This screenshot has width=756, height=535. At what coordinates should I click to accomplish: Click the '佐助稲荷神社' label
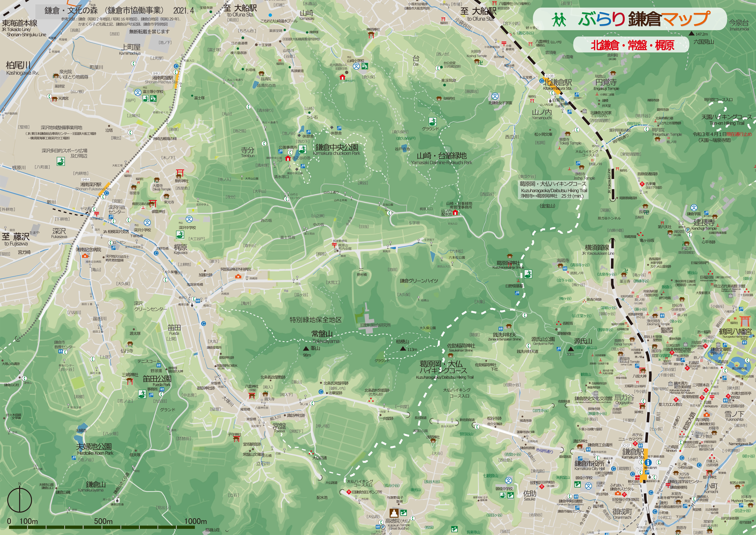pyautogui.click(x=461, y=346)
